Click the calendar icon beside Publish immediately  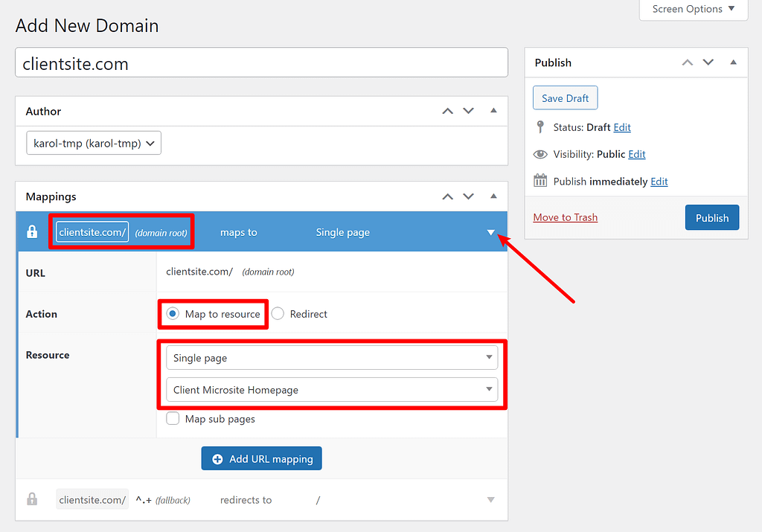point(540,180)
